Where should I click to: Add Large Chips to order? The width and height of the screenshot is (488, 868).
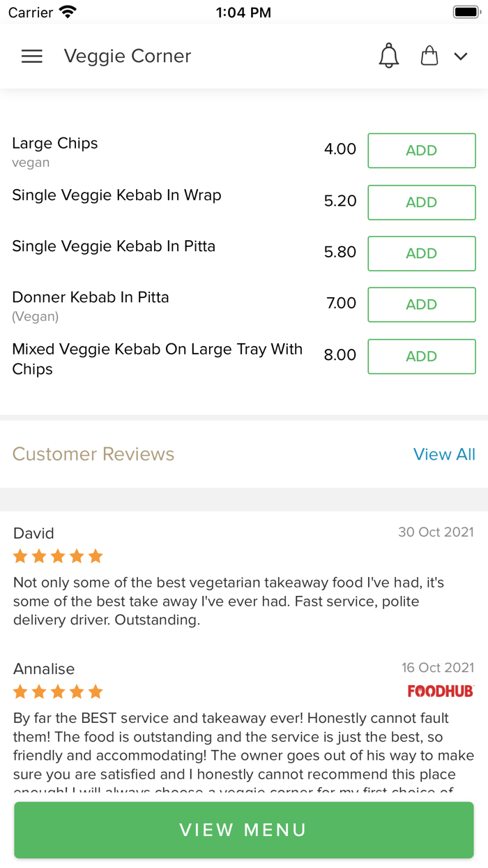(421, 151)
